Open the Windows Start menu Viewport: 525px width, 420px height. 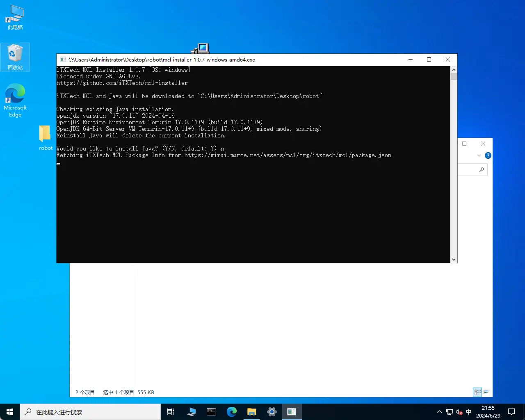click(x=10, y=412)
